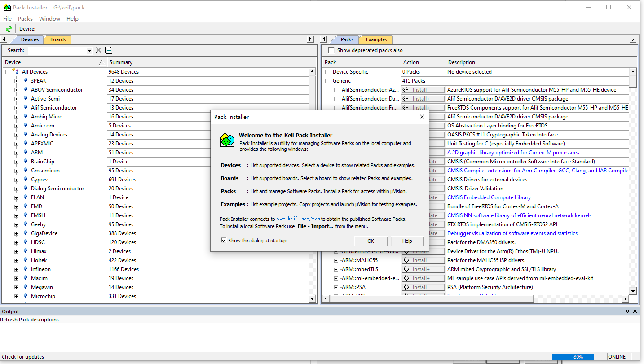The height and width of the screenshot is (364, 644).
Task: Uncheck Show this dialog at startup
Action: pyautogui.click(x=224, y=241)
